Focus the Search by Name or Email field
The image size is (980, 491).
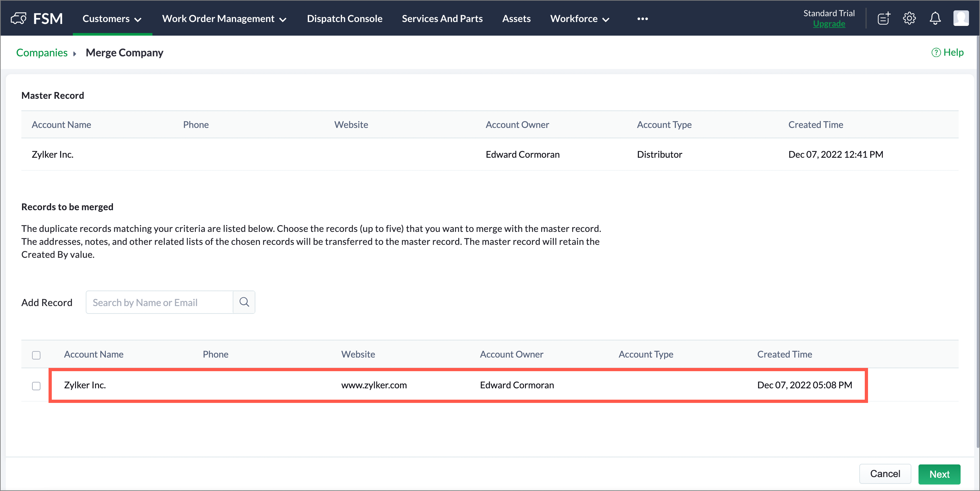160,302
